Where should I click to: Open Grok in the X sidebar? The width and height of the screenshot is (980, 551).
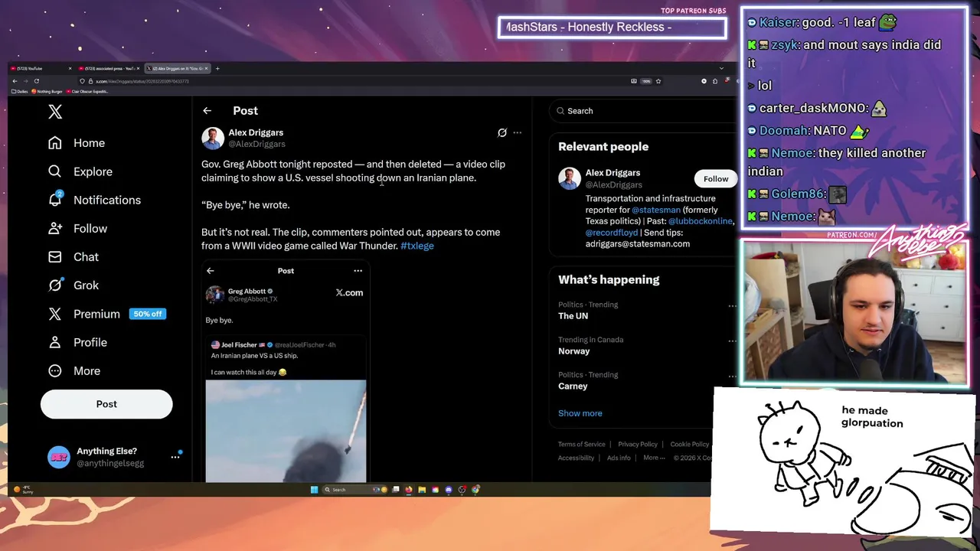click(73, 285)
